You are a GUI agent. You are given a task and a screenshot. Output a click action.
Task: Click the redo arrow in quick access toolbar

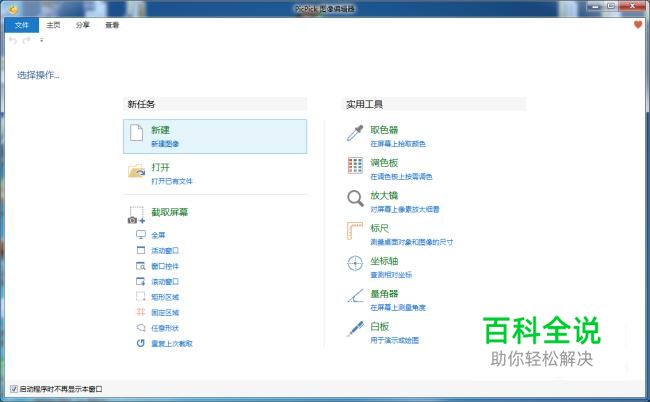coord(27,40)
